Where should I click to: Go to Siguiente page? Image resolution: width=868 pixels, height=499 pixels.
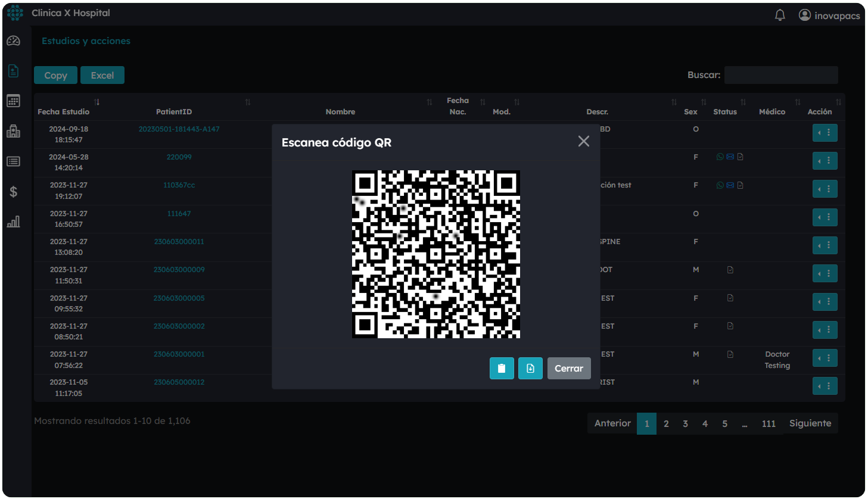[810, 423]
